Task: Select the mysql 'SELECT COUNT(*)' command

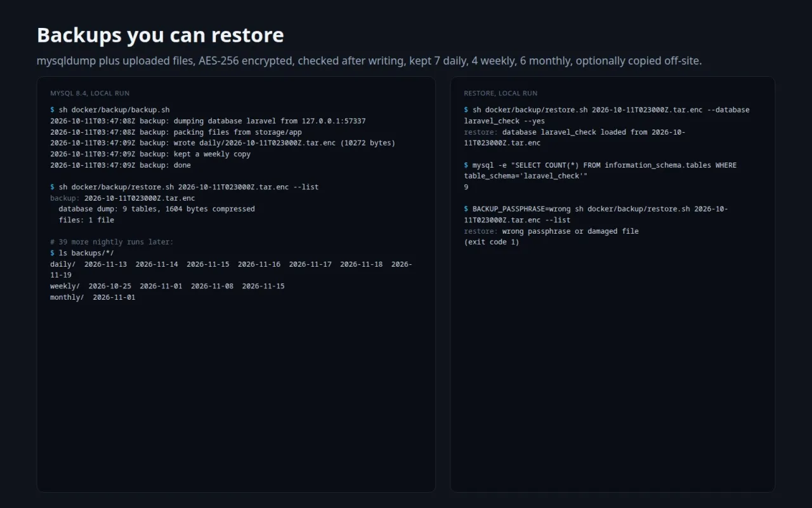Action: tap(600, 170)
